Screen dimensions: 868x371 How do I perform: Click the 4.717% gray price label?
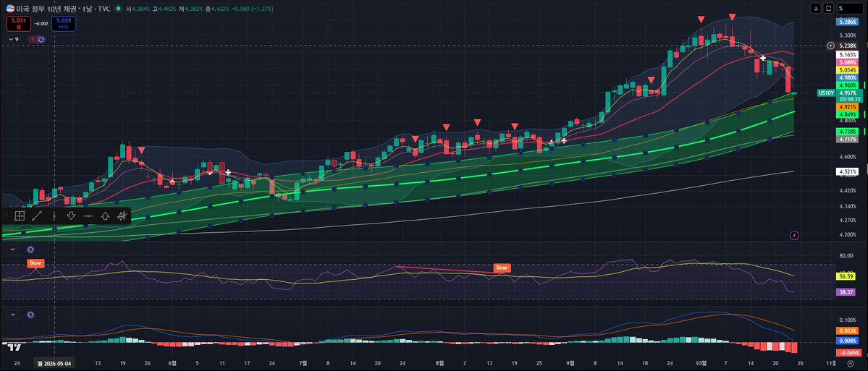click(848, 140)
